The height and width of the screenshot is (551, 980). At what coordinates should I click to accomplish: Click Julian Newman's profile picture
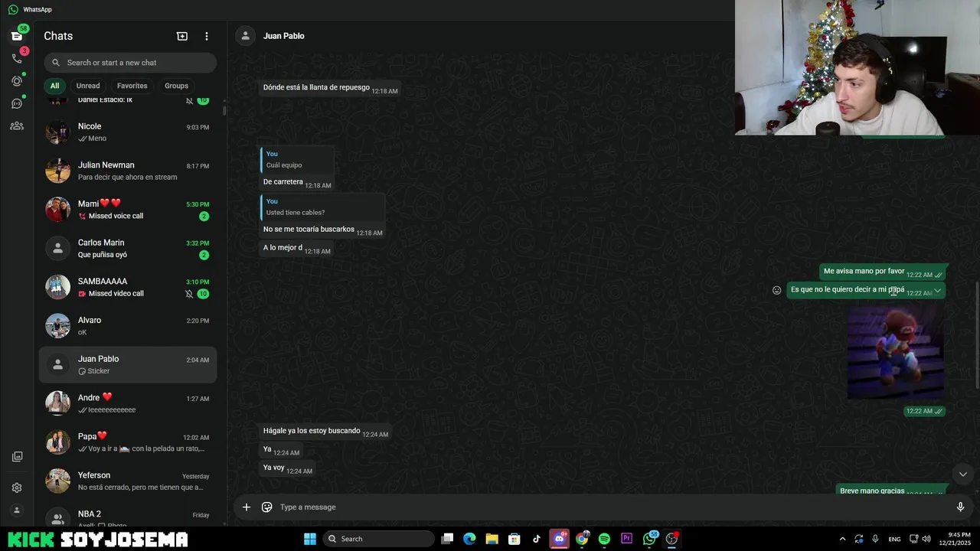(57, 171)
